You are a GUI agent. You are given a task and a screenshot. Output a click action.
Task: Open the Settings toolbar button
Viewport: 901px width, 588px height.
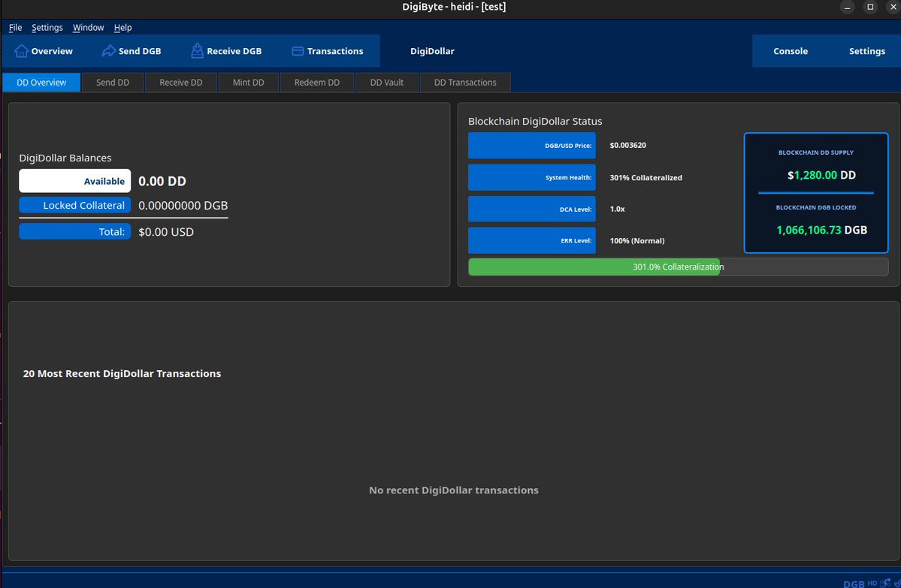click(866, 51)
